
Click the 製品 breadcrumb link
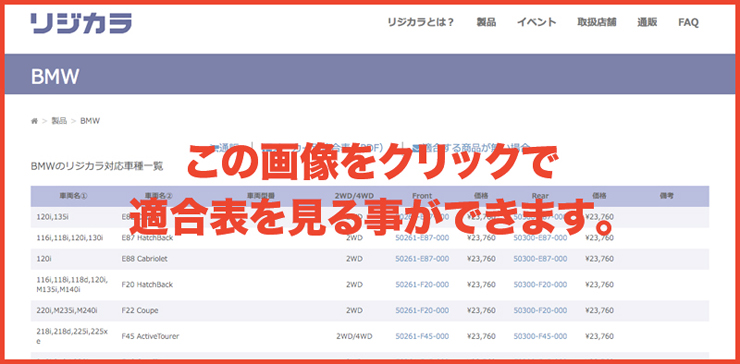tap(59, 121)
